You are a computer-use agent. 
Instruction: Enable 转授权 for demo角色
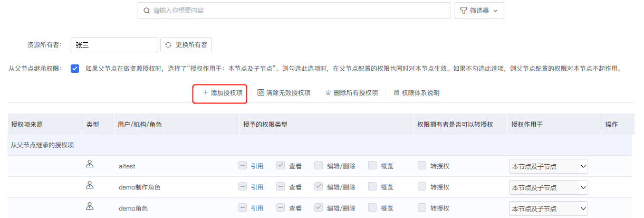(x=422, y=208)
